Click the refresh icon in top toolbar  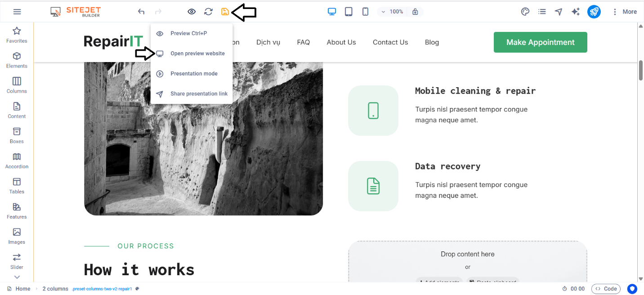pyautogui.click(x=208, y=12)
